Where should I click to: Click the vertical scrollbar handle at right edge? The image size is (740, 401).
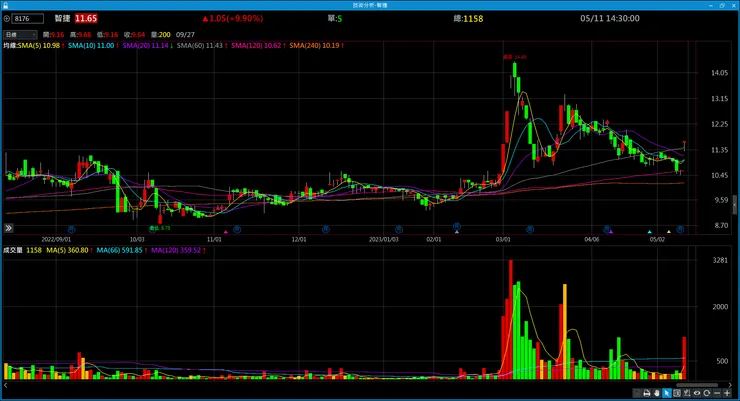click(734, 205)
